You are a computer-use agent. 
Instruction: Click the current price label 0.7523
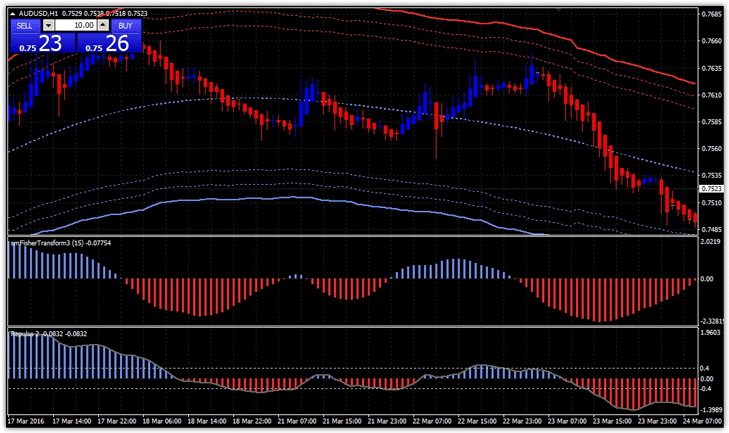pos(711,189)
